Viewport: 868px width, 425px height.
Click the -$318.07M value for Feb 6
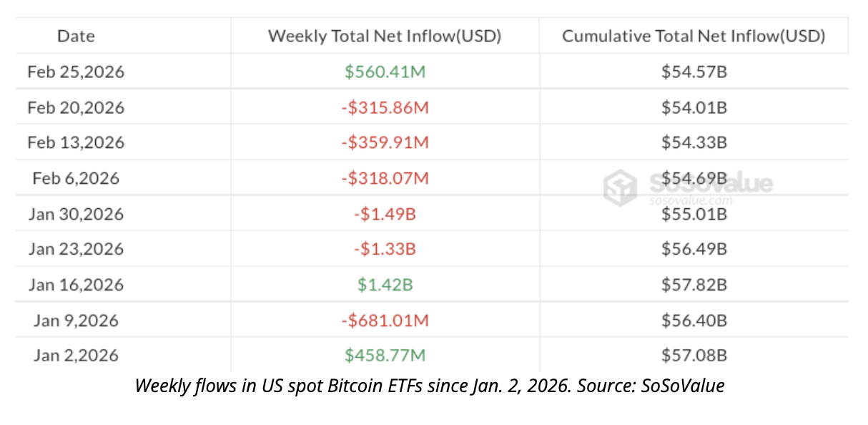(x=385, y=178)
